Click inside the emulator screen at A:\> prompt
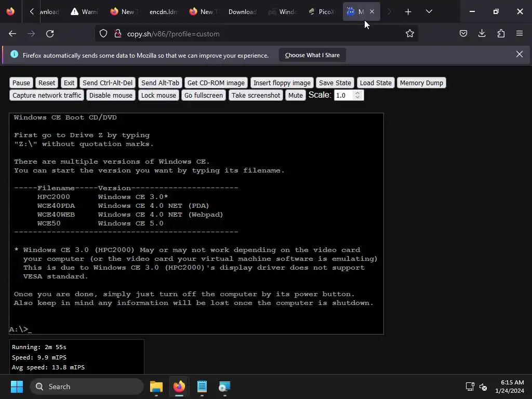532x399 pixels. (20, 329)
